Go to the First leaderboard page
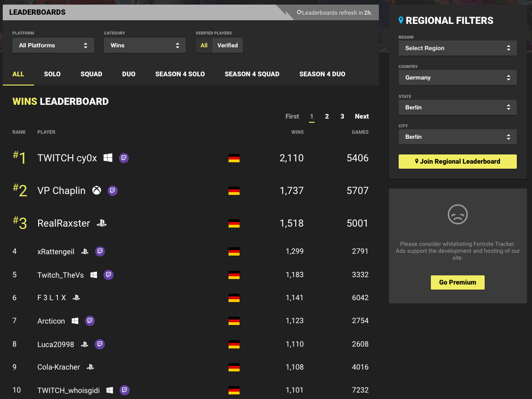532x399 pixels. pyautogui.click(x=292, y=116)
